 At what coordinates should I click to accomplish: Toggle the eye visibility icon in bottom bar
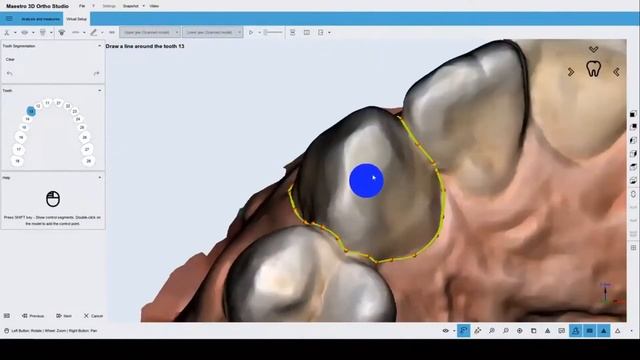pos(446,331)
